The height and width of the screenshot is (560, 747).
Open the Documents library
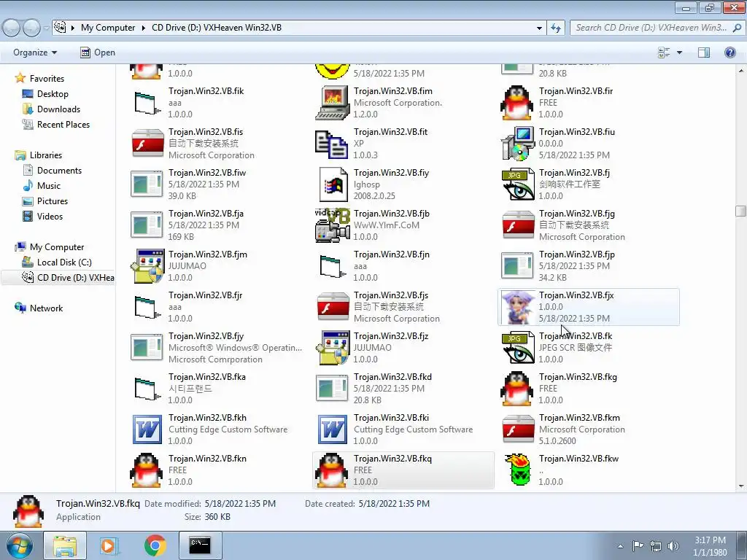(x=59, y=171)
